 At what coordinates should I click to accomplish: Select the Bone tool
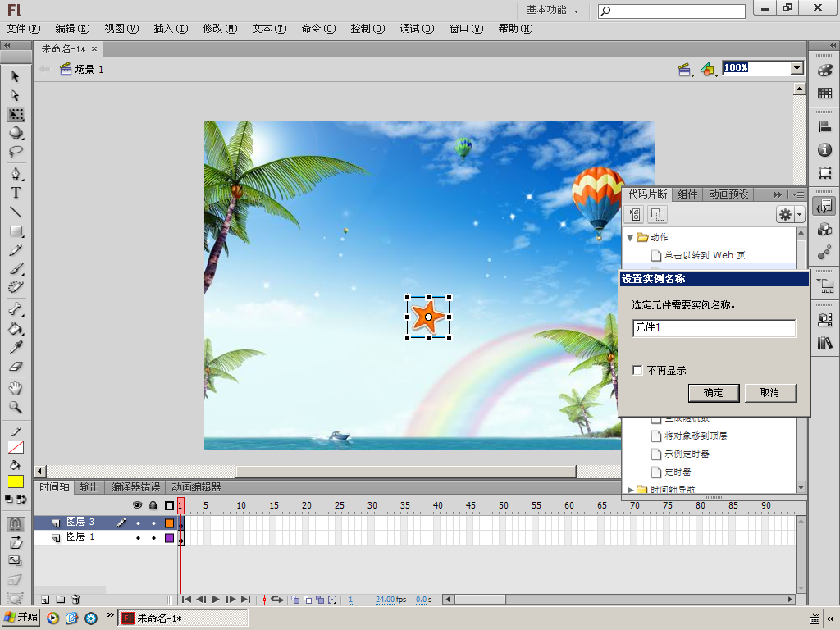tap(16, 309)
